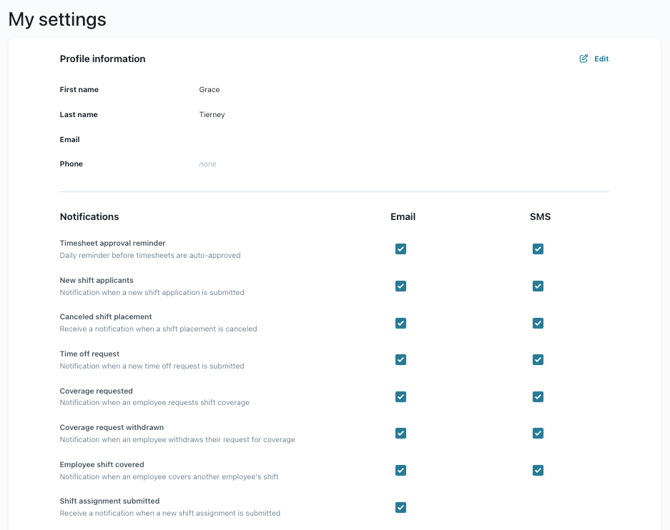
Task: Click the Edit profile link
Action: pyautogui.click(x=601, y=59)
